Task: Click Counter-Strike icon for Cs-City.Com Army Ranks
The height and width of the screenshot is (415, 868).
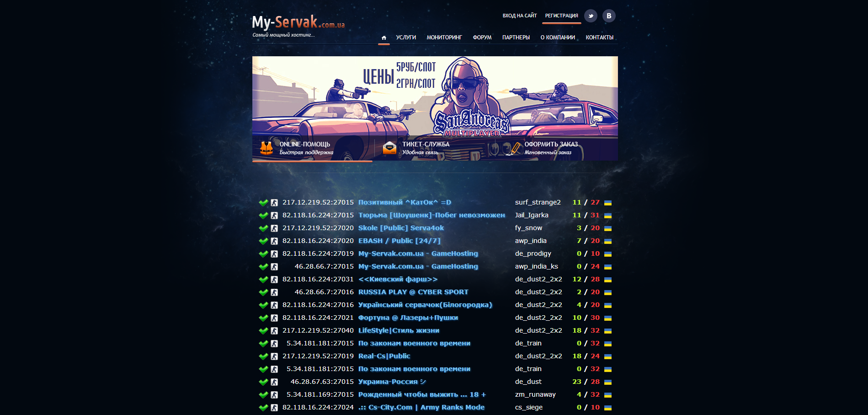Action: (x=274, y=408)
